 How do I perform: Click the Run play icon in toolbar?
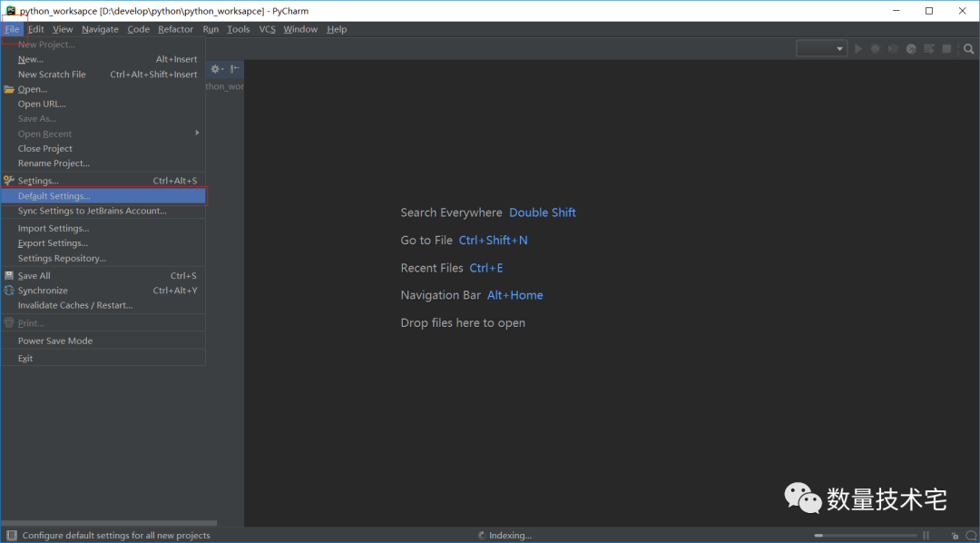point(858,49)
